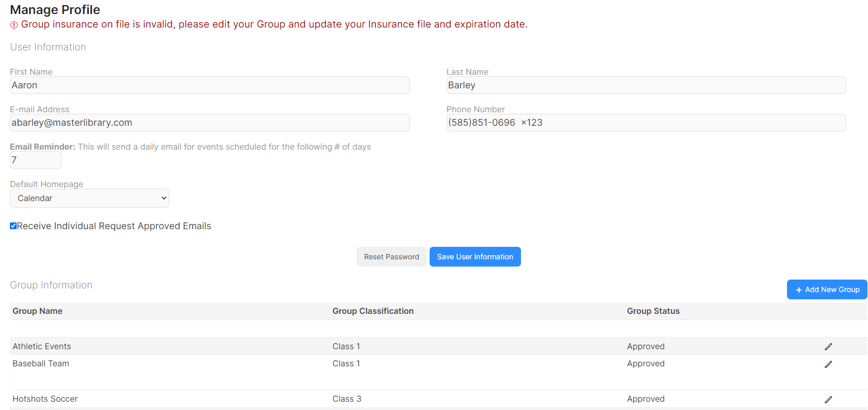Edit the Baseball Team group pencil icon

click(x=828, y=364)
